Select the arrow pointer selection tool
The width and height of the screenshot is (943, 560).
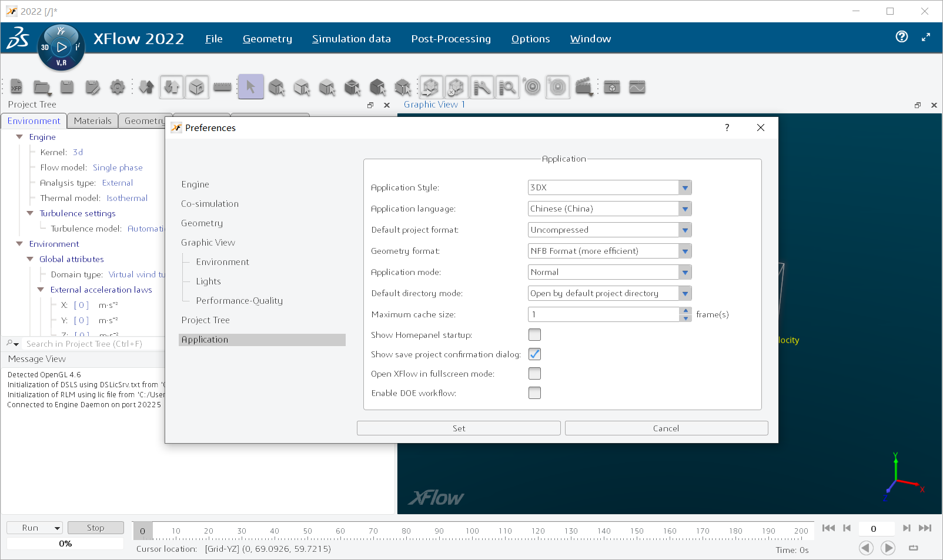(251, 87)
